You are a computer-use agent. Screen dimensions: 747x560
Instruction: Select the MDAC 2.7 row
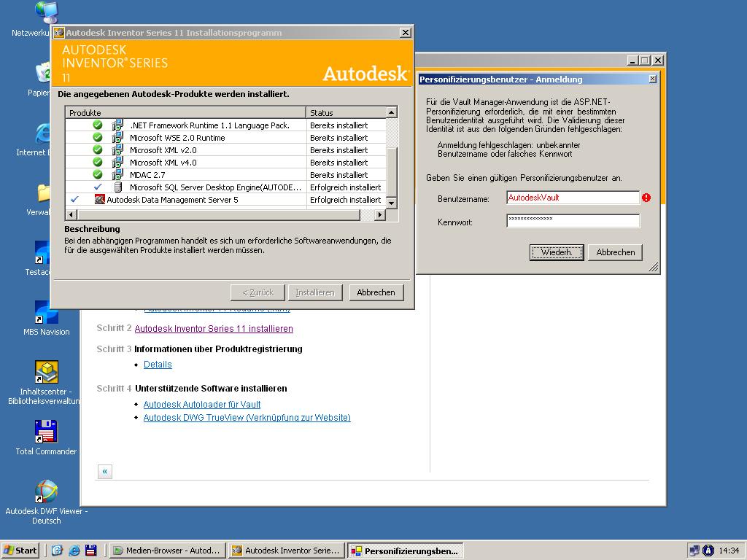click(226, 175)
